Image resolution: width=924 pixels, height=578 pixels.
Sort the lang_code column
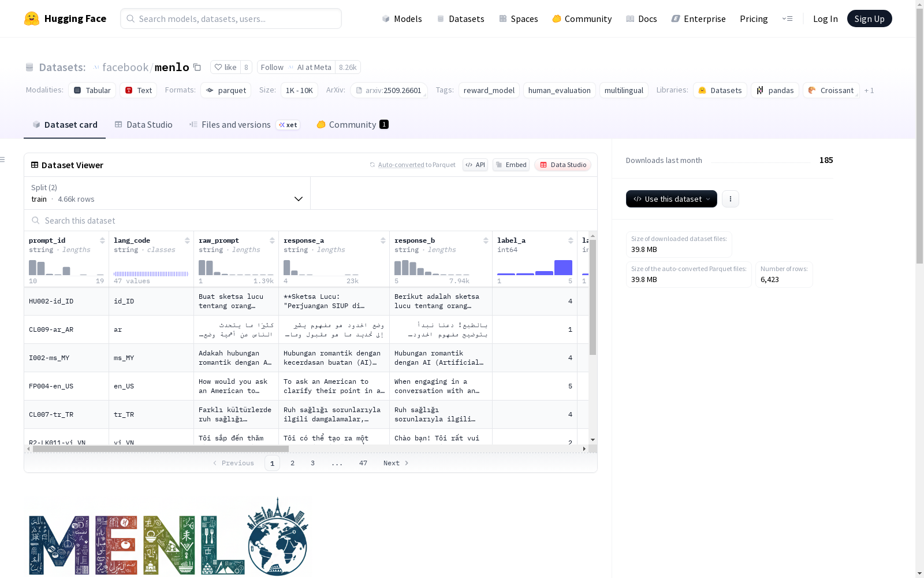click(x=187, y=240)
